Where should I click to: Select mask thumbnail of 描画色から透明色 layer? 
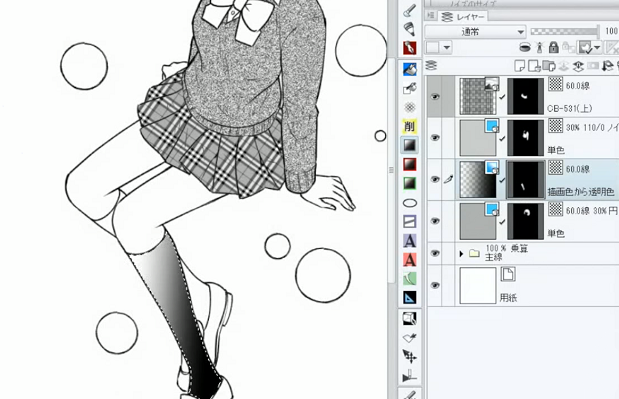[x=525, y=180]
